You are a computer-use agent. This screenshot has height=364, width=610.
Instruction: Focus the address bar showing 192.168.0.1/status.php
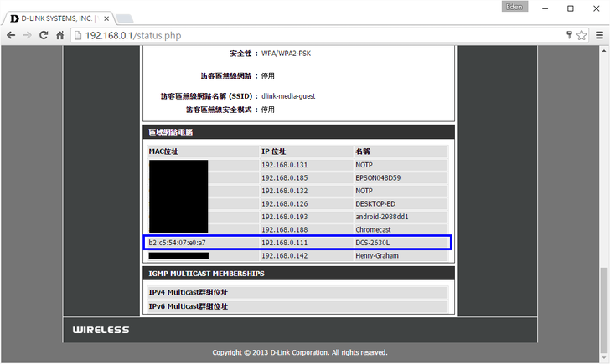coord(317,35)
